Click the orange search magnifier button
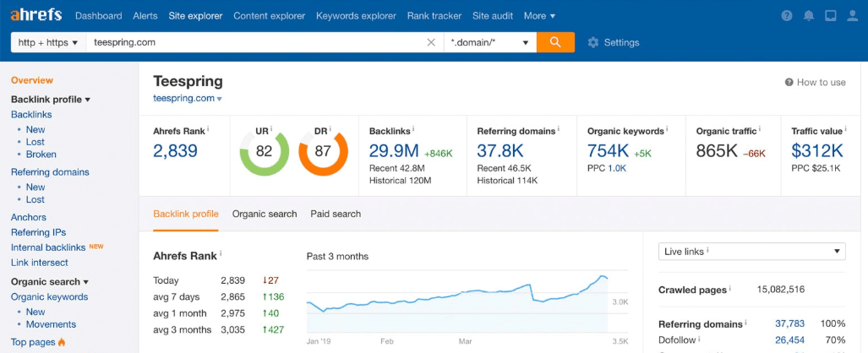 pos(555,42)
